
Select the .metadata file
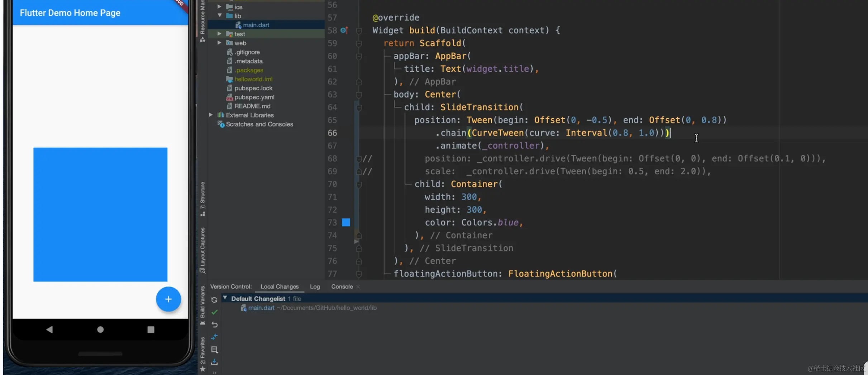click(248, 61)
